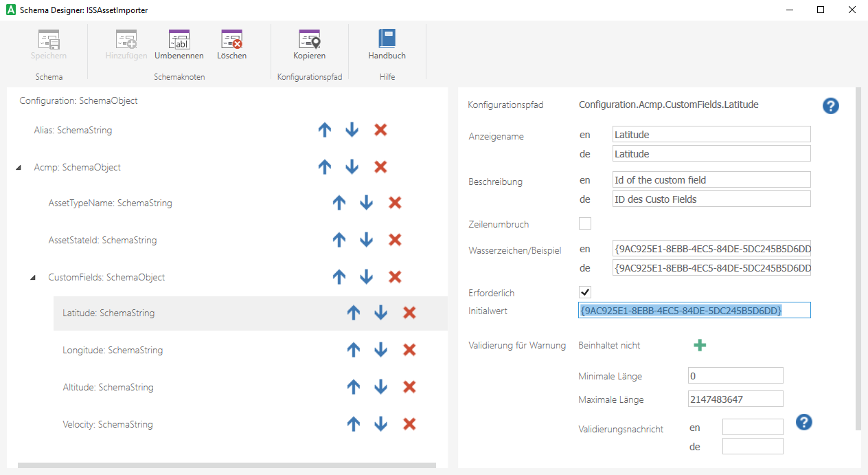Click question mark beside Validierungsnachricht
This screenshot has width=868, height=475.
pos(803,422)
